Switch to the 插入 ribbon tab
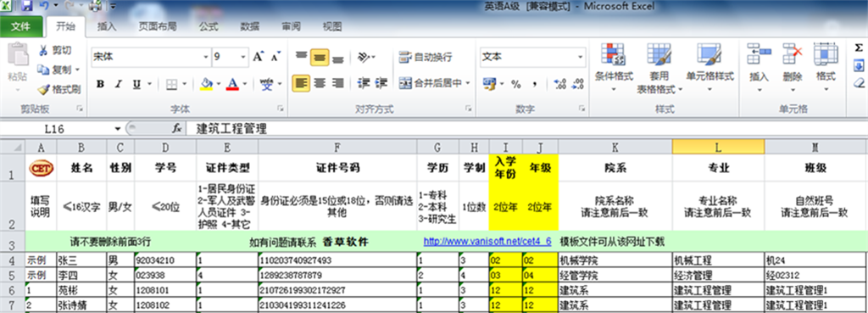Viewport: 868px width, 313px height. [107, 26]
